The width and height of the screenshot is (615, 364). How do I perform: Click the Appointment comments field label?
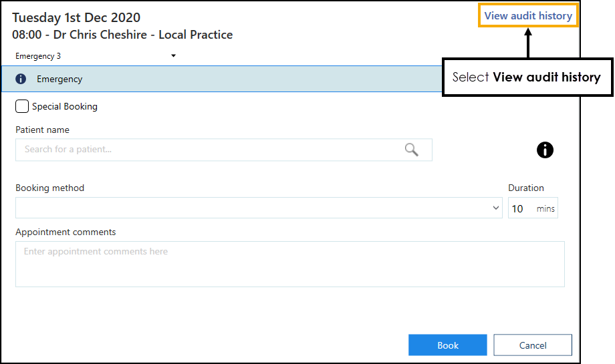point(66,232)
